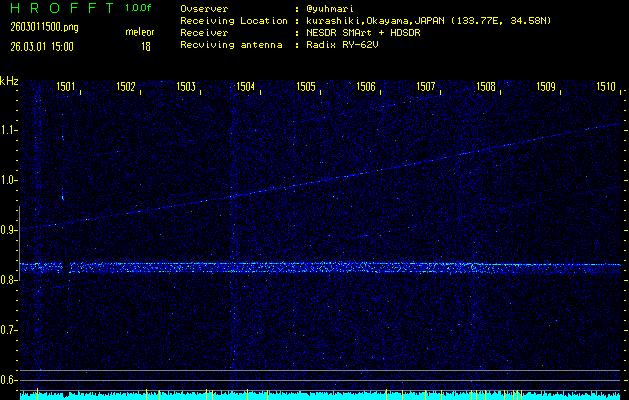
Task: Click the HROFFT title text
Action: (x=58, y=8)
